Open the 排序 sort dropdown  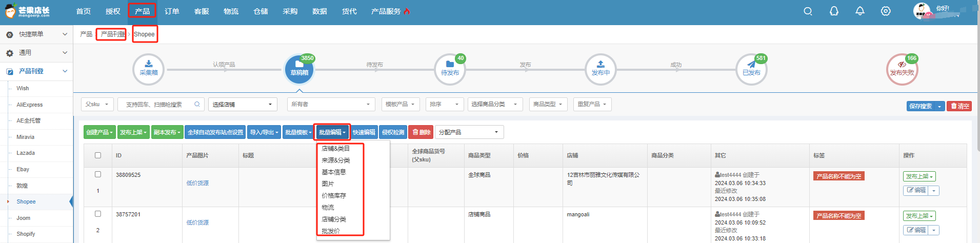click(x=445, y=104)
